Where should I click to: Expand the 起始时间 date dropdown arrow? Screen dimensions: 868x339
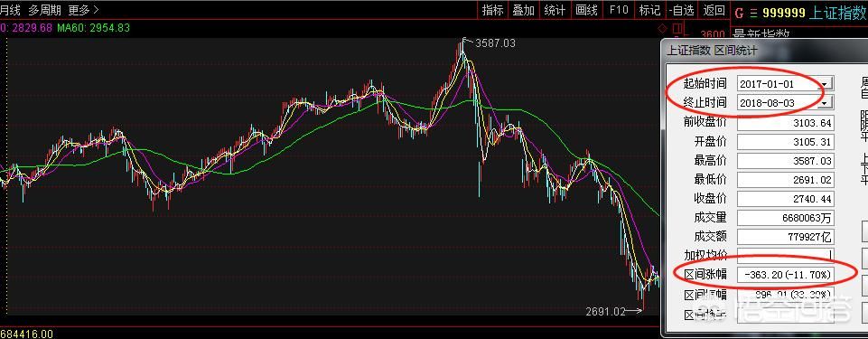click(x=826, y=84)
